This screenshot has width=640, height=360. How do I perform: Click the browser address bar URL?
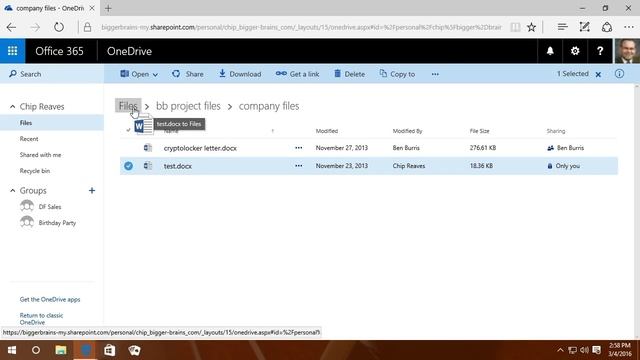301,27
